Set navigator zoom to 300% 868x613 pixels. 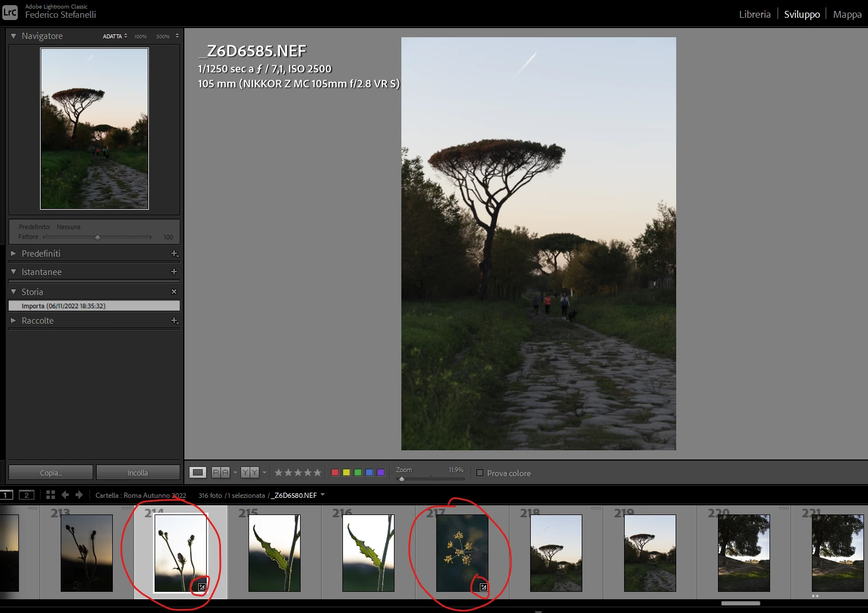click(163, 37)
